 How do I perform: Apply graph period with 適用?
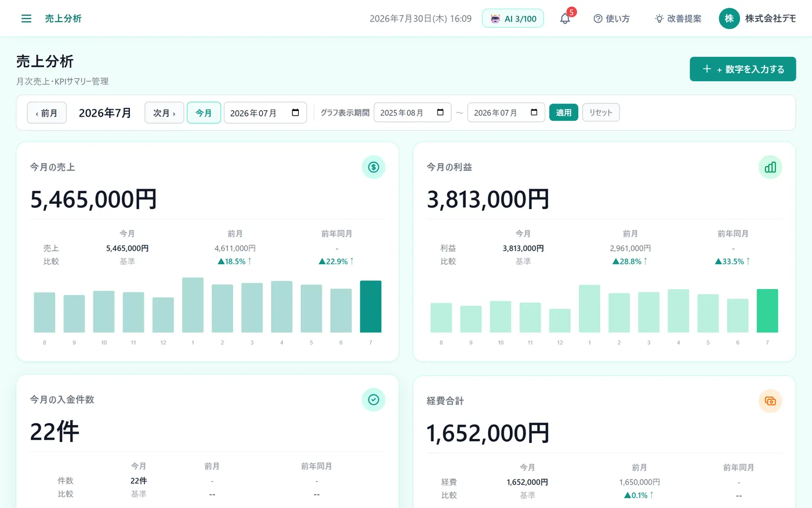(563, 113)
